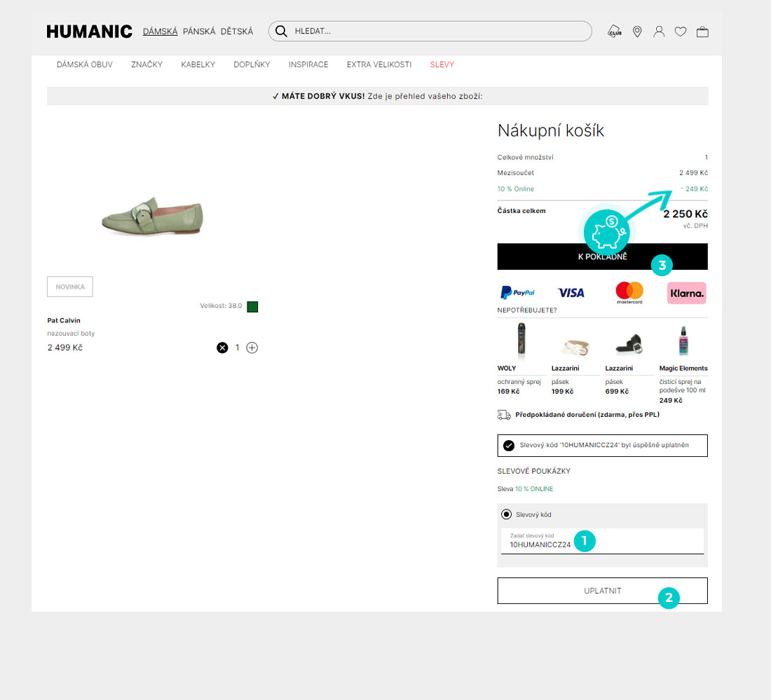Click the UPLATNIT button
This screenshot has height=700, width=771.
coord(602,591)
